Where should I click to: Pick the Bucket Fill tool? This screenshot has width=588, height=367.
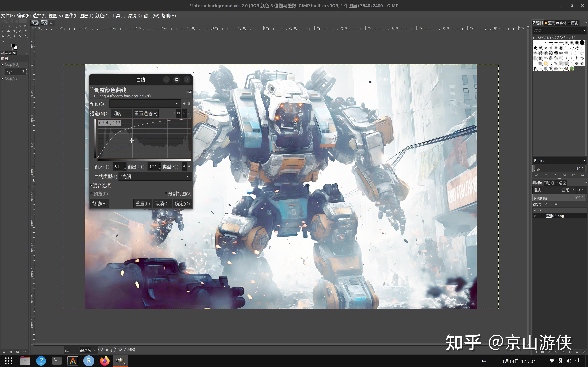click(14, 31)
